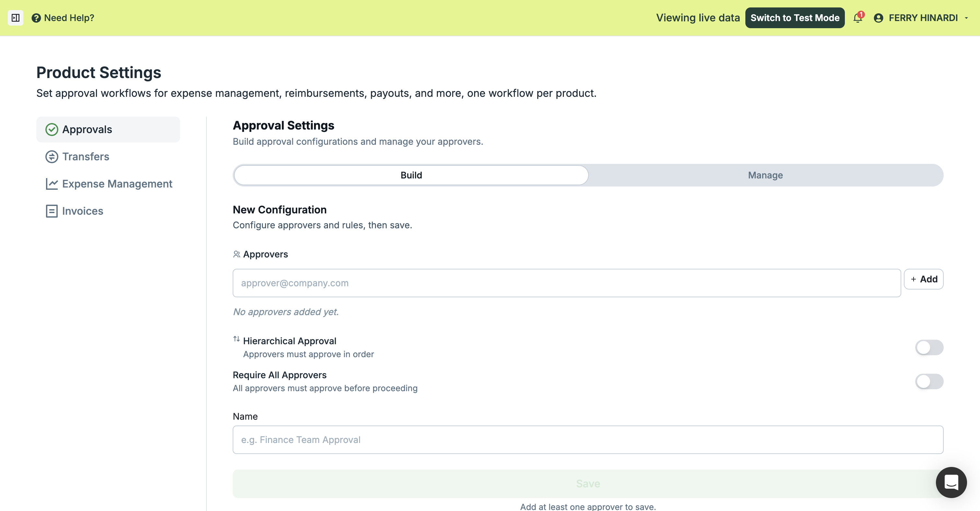Enable the Hierarchical Approval toggle
Screen dimensions: 980x511
(929, 347)
